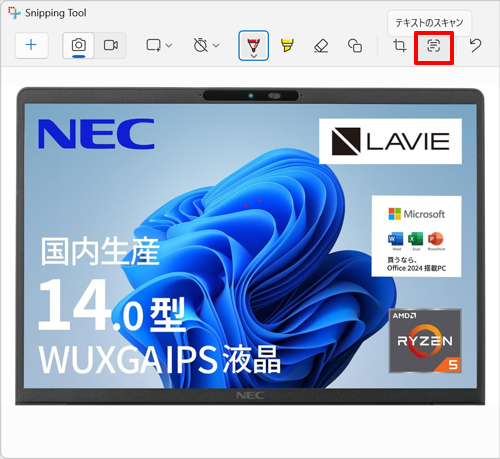
Task: Open the pen options chevron below pen
Action: (x=254, y=56)
